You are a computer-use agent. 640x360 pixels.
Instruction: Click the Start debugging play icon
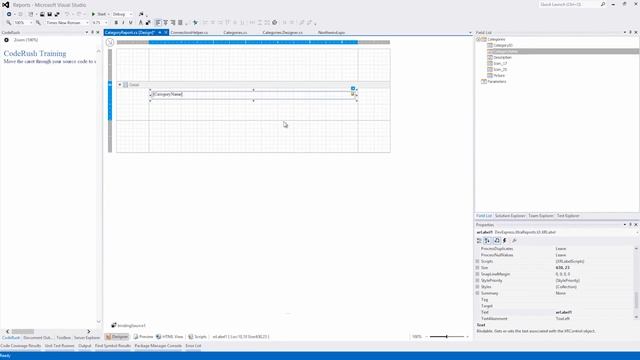(x=93, y=14)
